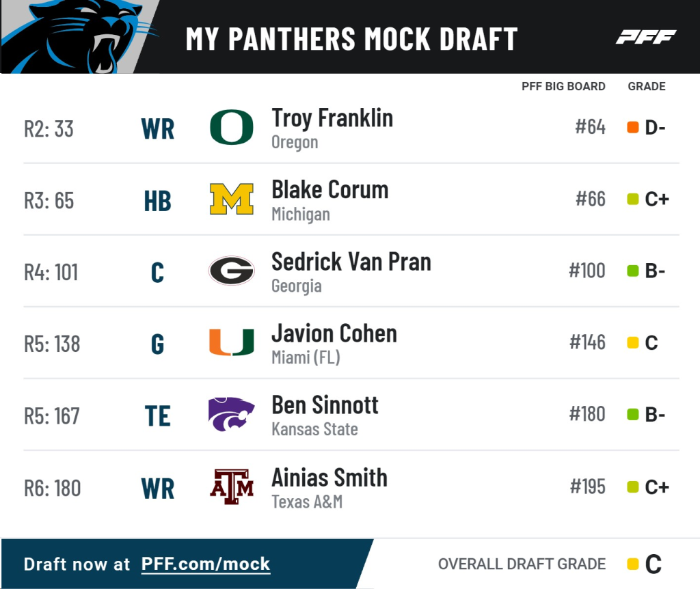This screenshot has height=589, width=700.
Task: Select player name Blake Corum
Action: point(330,190)
